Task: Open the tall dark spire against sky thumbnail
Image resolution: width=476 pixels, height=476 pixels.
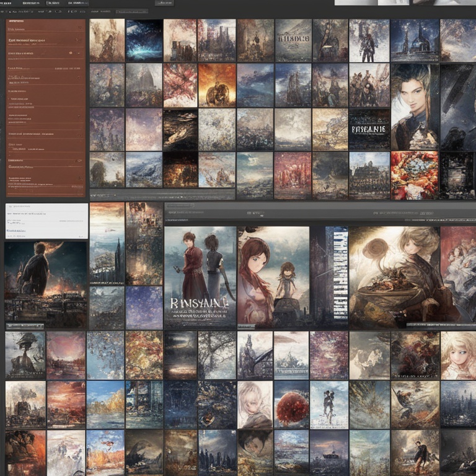Action: [x=107, y=244]
